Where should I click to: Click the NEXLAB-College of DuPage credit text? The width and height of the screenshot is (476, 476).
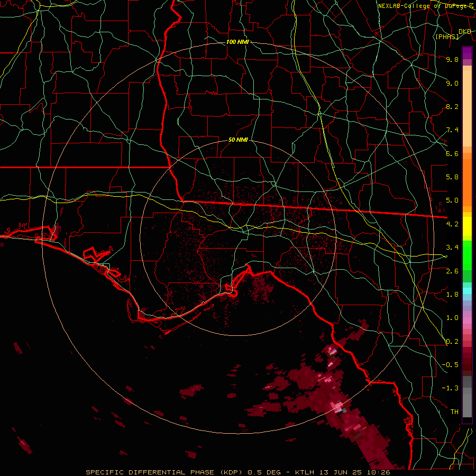tap(425, 6)
